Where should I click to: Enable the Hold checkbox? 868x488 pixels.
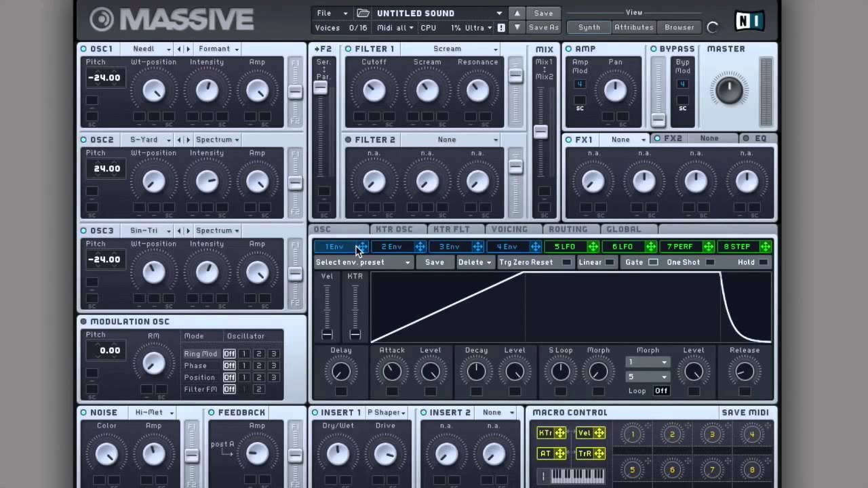point(764,262)
